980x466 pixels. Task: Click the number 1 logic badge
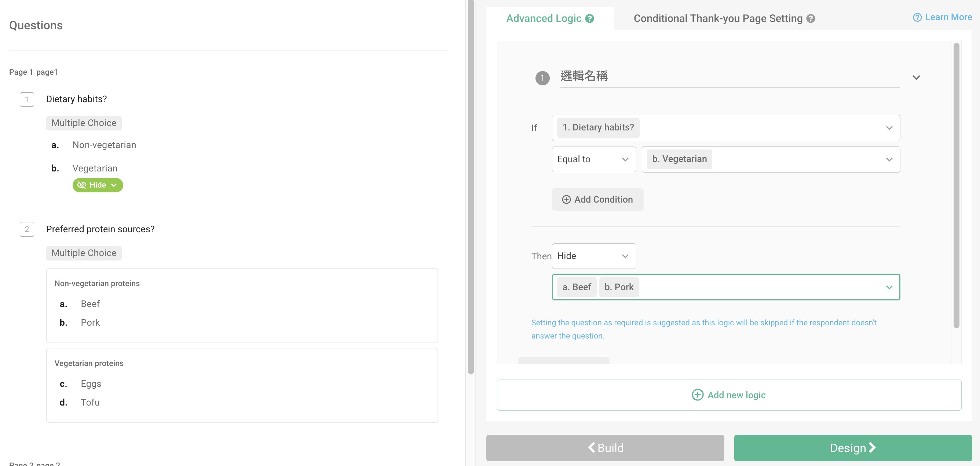(542, 78)
